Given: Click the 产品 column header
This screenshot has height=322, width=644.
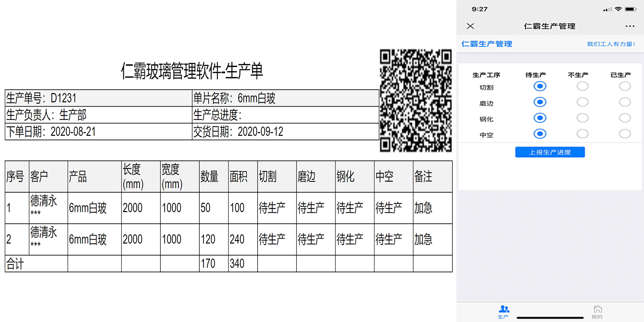Looking at the screenshot, I should (95, 177).
